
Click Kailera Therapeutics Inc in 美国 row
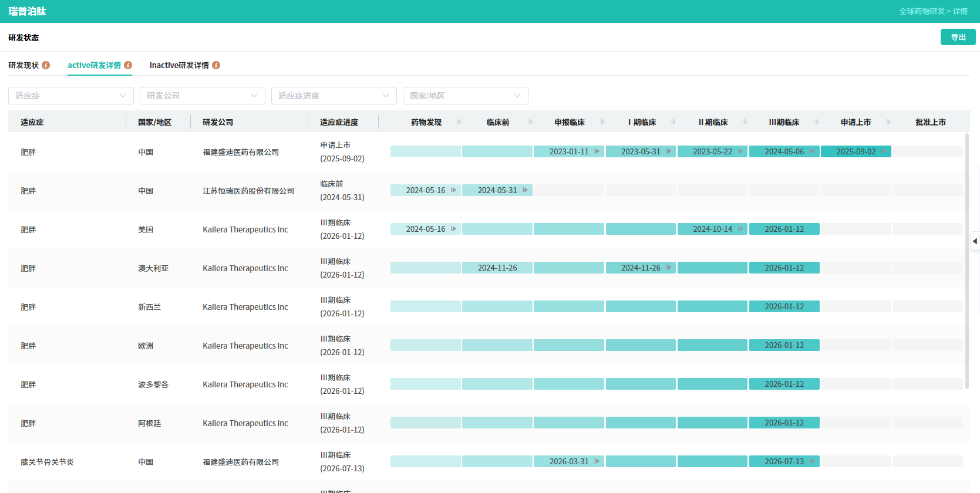click(x=245, y=229)
